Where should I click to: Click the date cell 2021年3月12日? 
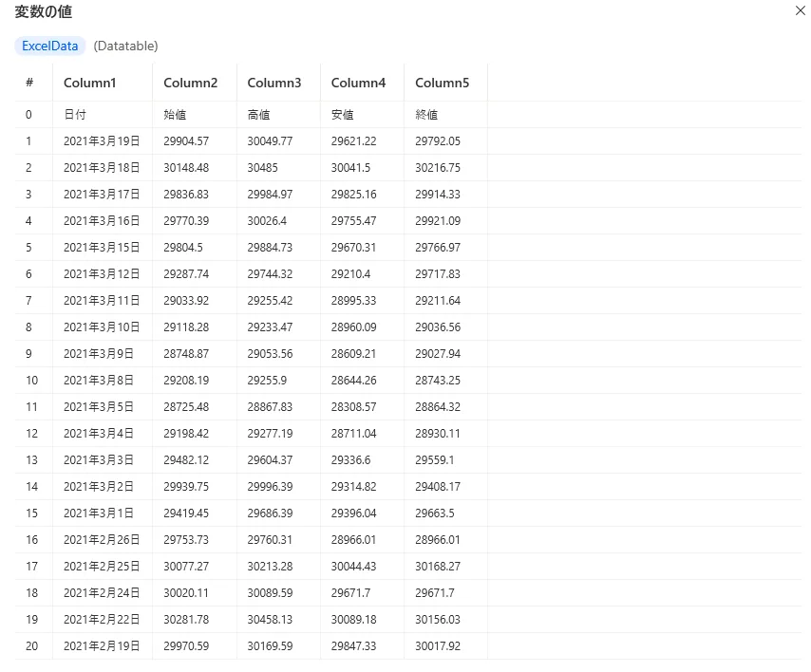(102, 274)
